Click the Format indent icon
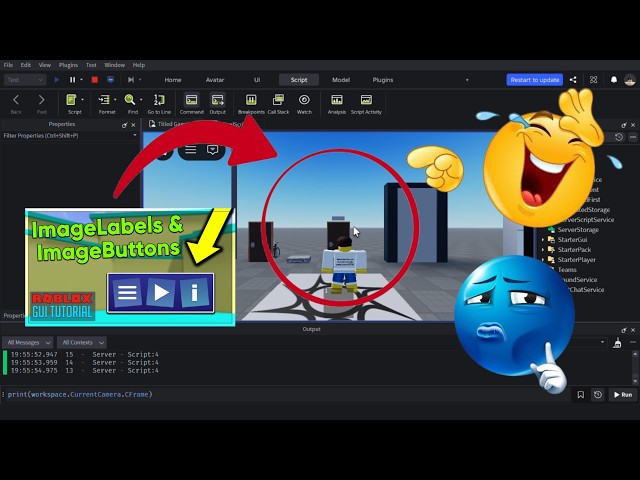Viewport: 640px width, 480px height. click(104, 100)
